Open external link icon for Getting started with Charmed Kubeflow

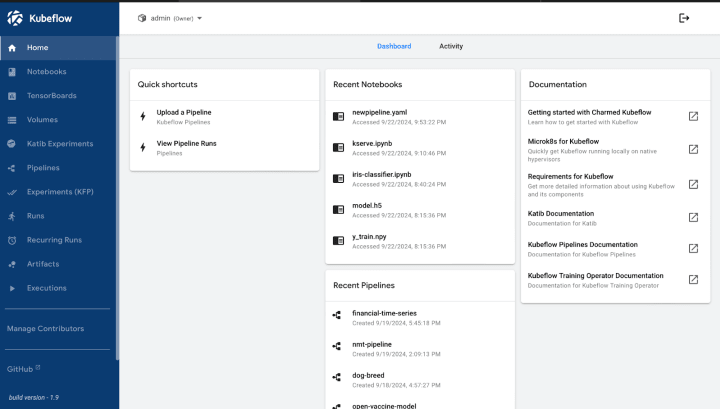693,117
